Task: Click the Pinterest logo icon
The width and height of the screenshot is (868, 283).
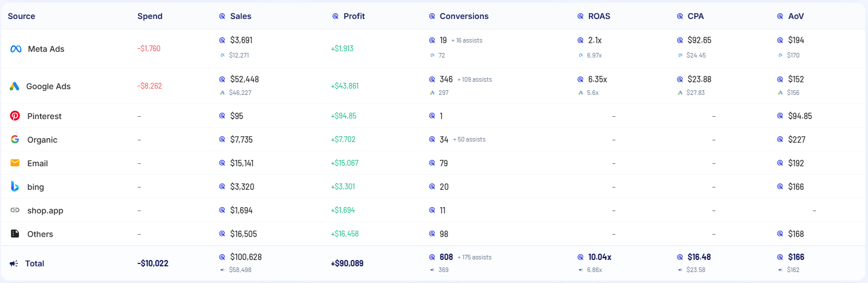Action: coord(15,116)
